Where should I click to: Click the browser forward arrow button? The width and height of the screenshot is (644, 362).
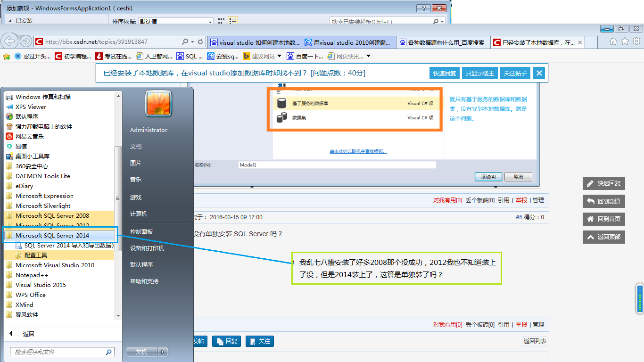point(25,41)
